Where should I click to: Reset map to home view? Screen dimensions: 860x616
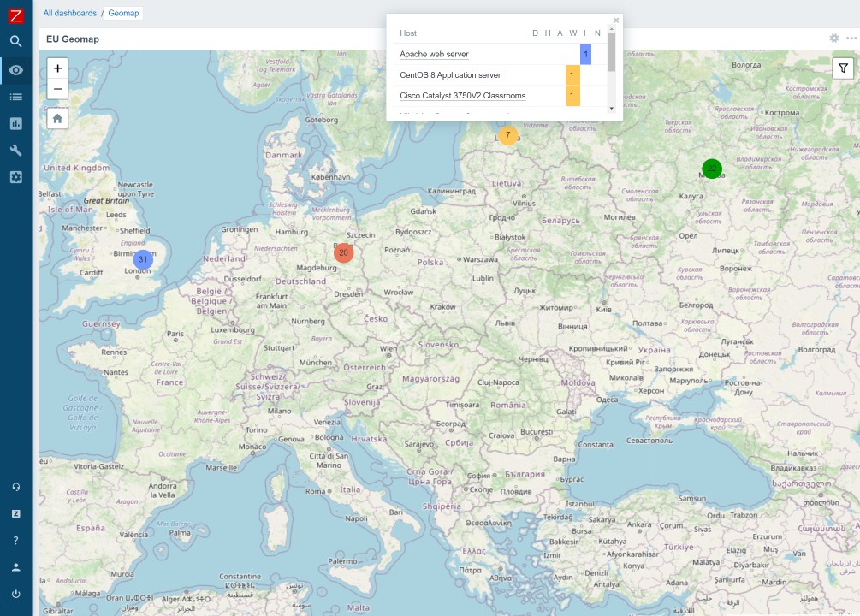tap(57, 118)
